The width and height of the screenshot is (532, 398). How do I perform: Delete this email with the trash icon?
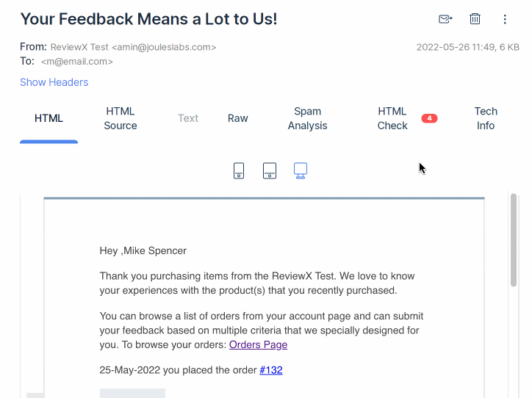tap(475, 19)
